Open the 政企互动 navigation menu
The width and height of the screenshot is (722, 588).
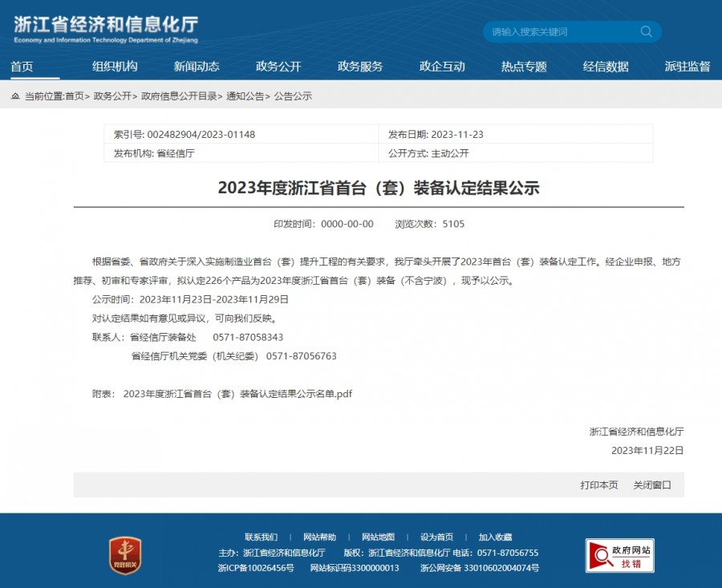tap(442, 67)
